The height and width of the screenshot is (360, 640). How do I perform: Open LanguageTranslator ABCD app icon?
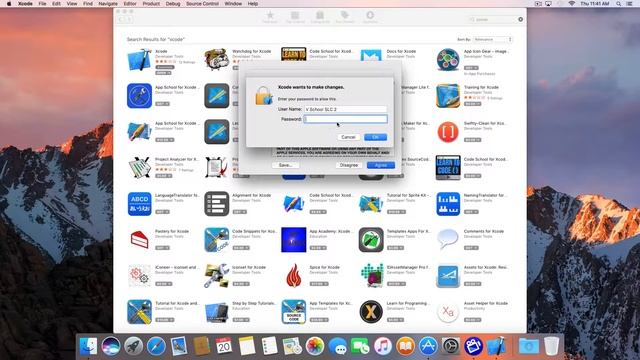[139, 204]
